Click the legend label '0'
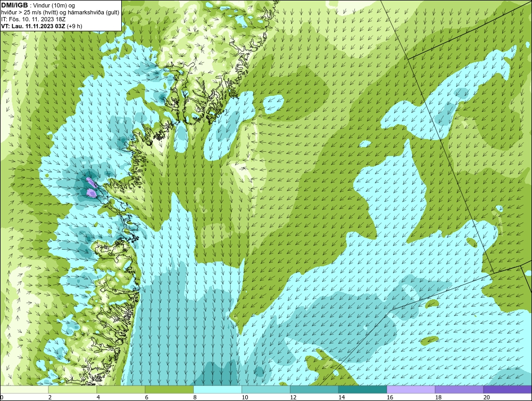Screen dimensions: 532x401 point(2,397)
